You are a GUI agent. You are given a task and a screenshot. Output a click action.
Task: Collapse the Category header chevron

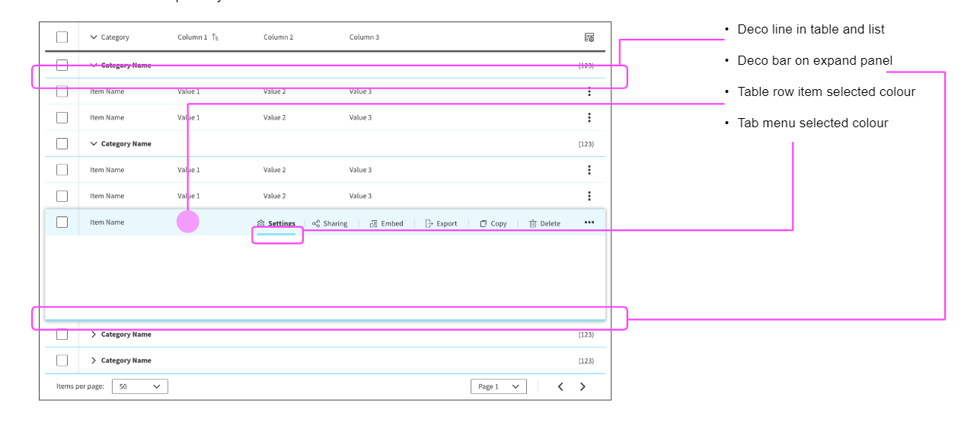pos(94,37)
